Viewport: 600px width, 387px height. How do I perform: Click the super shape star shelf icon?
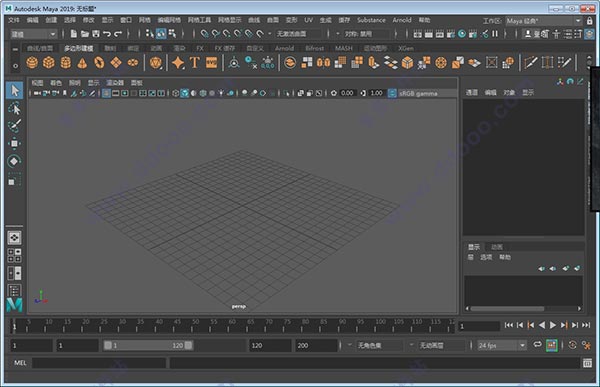(178, 62)
